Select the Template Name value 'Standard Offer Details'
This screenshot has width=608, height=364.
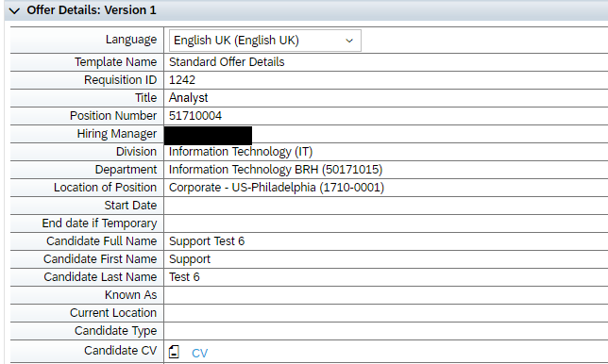coord(227,62)
